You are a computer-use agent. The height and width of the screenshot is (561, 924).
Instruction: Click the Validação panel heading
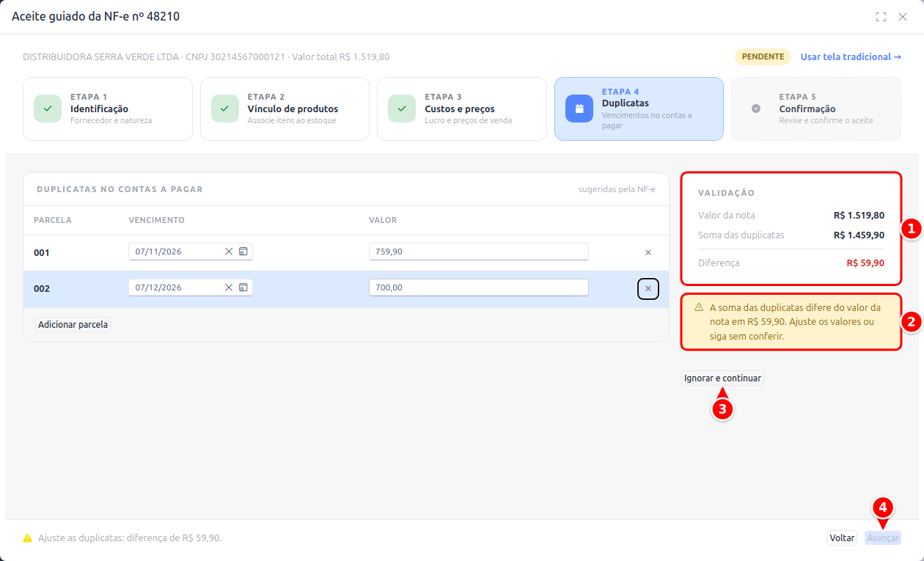[x=727, y=193]
